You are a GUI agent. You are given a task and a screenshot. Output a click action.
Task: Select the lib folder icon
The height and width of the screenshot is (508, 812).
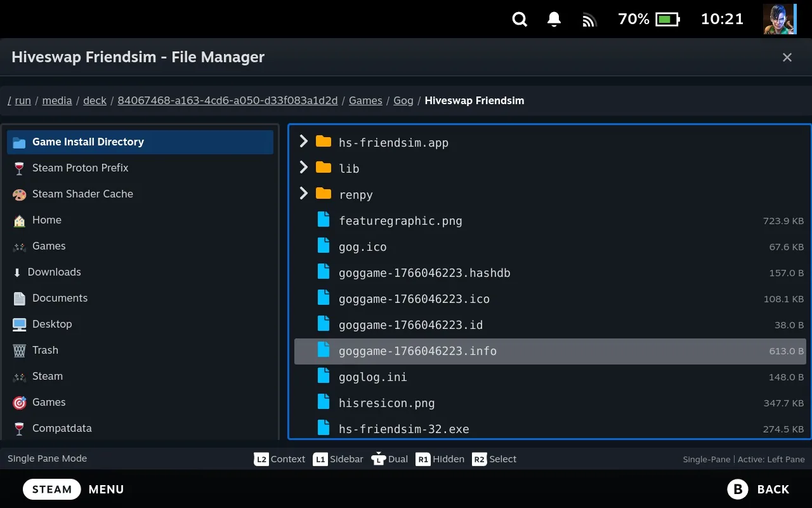pyautogui.click(x=324, y=167)
